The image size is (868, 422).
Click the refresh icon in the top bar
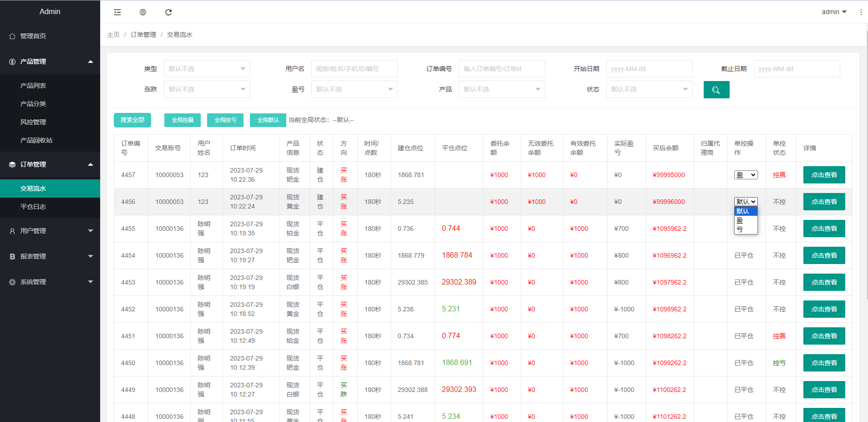point(168,12)
